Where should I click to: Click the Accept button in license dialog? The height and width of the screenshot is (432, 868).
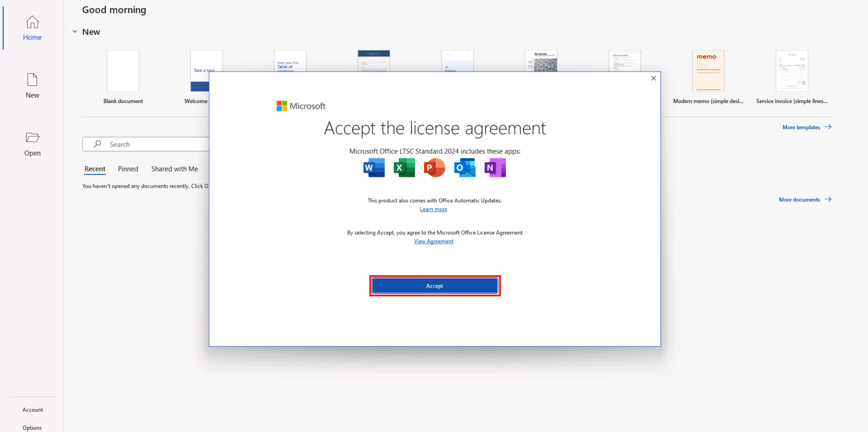coord(434,286)
